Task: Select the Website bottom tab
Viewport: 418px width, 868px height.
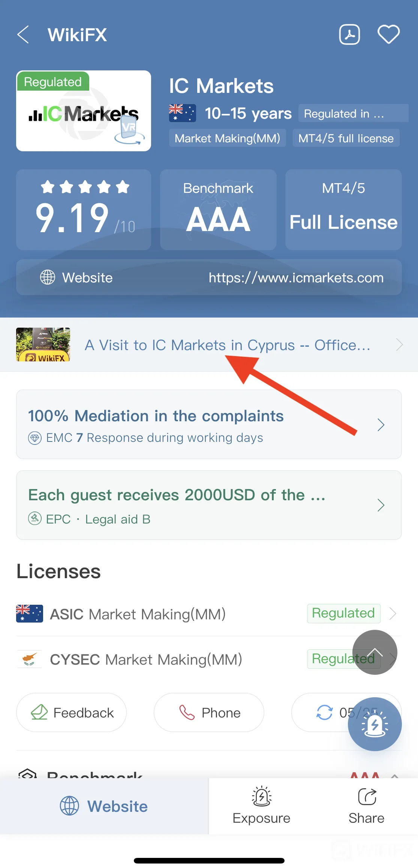Action: [x=104, y=806]
